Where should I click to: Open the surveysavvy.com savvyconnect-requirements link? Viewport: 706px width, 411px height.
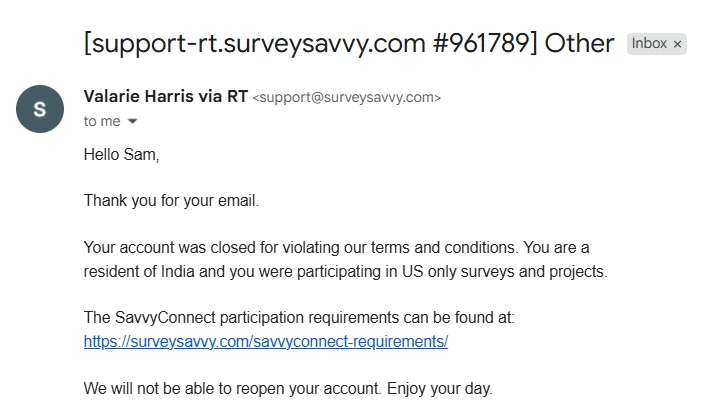[x=266, y=341]
